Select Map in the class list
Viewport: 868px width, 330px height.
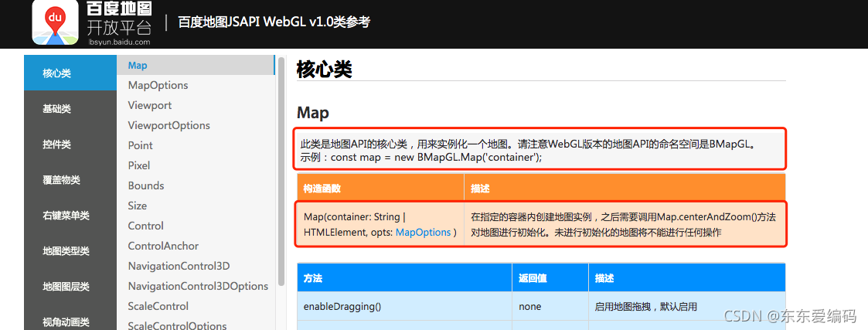(196, 66)
